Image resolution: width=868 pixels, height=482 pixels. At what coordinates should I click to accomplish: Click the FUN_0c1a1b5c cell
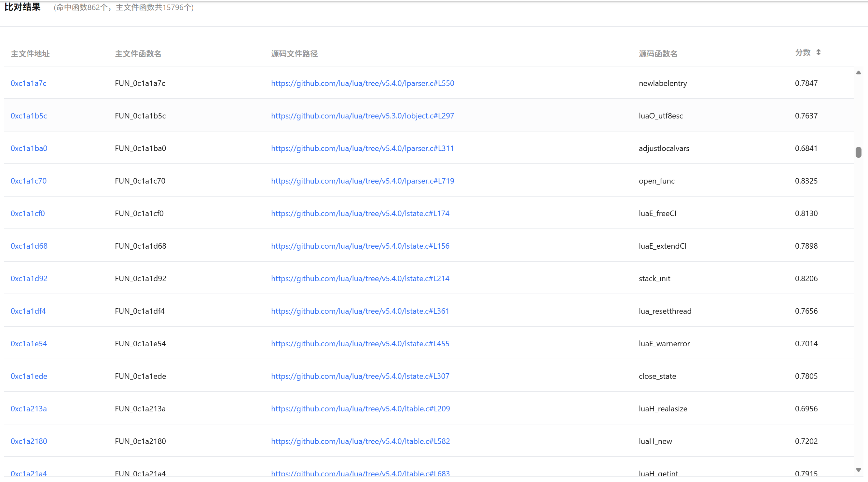point(141,116)
